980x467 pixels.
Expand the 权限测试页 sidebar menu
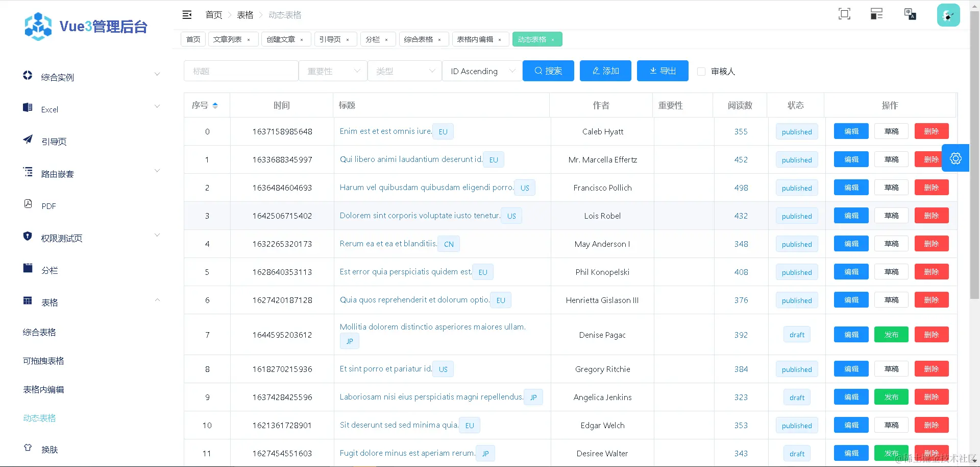tap(157, 235)
